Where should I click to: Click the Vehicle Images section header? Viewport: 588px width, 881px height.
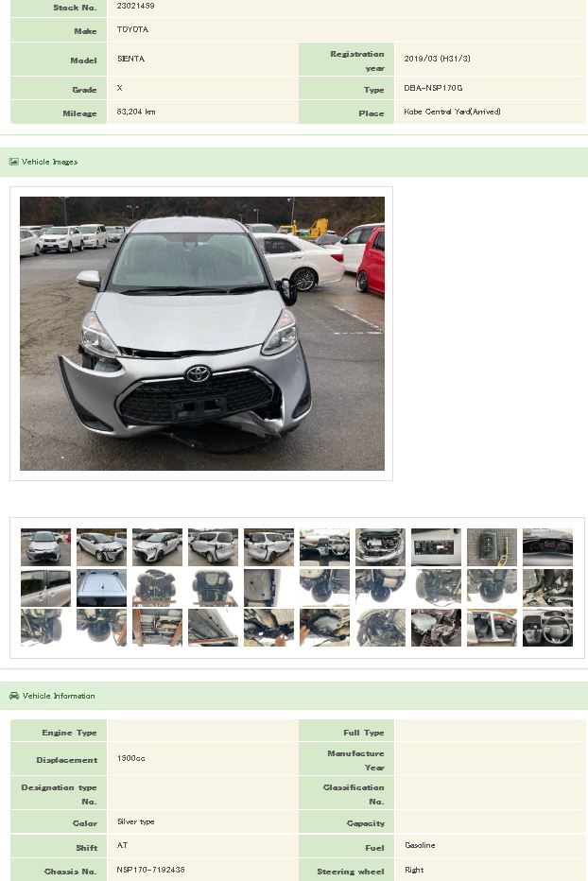click(x=294, y=162)
